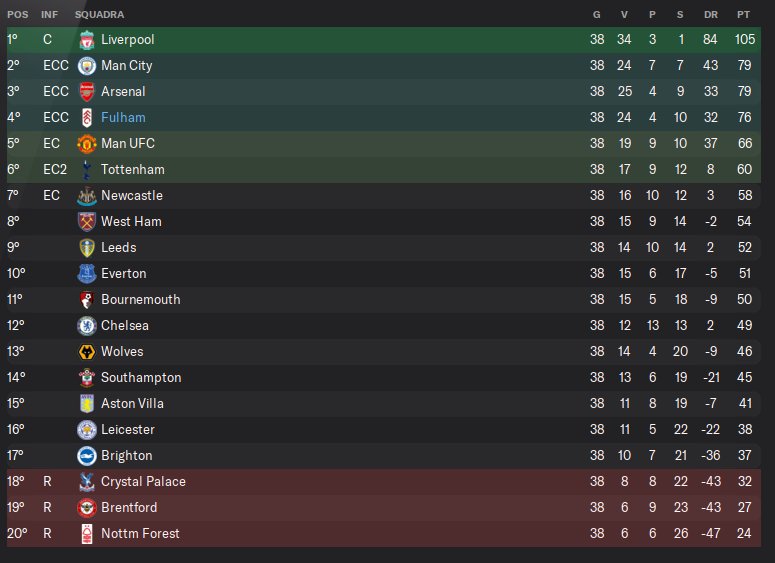Sort table by DR column header
The height and width of the screenshot is (563, 775).
(711, 15)
